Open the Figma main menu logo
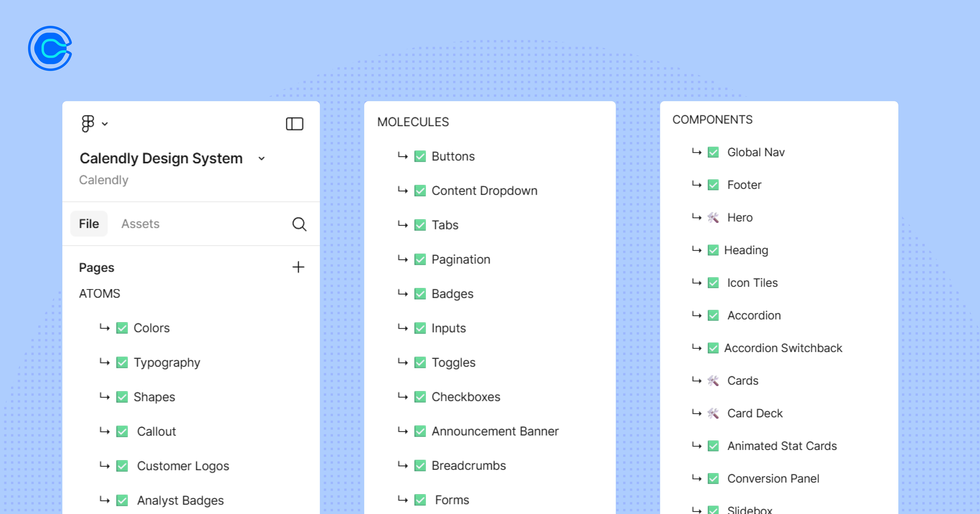This screenshot has width=980, height=514. point(88,124)
